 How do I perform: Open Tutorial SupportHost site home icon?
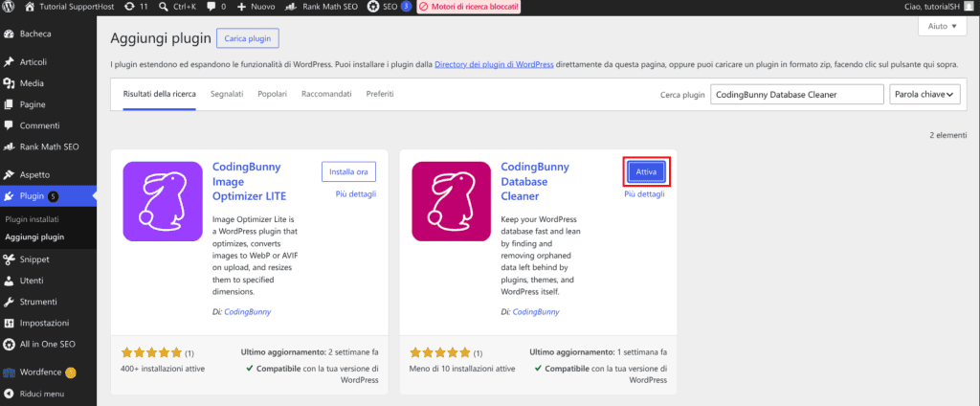click(x=29, y=7)
